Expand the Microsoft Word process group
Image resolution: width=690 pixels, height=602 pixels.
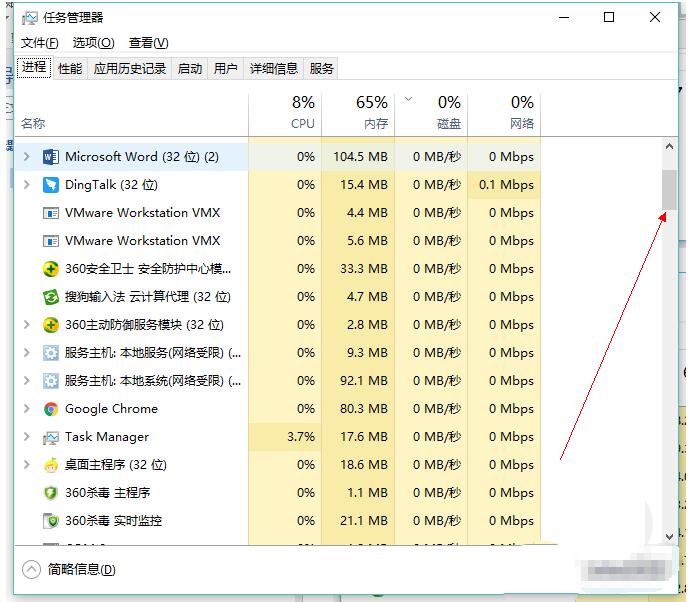point(26,157)
